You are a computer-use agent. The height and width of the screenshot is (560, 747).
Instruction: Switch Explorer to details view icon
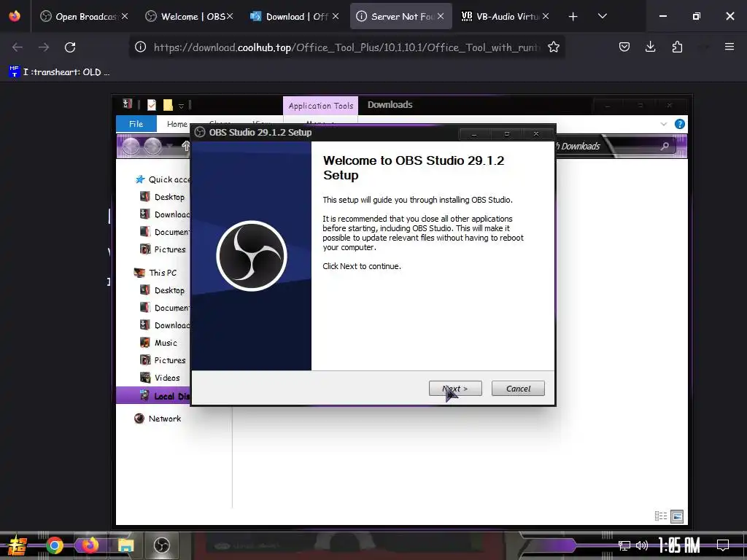[661, 516]
